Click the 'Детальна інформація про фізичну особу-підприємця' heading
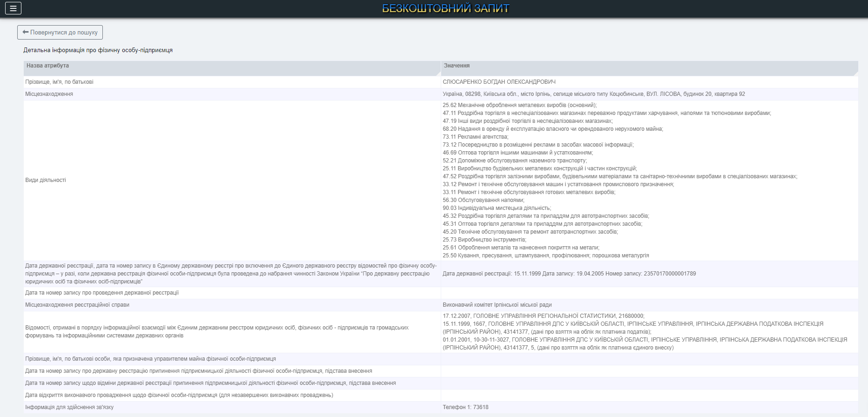Image resolution: width=868 pixels, height=417 pixels. point(98,50)
